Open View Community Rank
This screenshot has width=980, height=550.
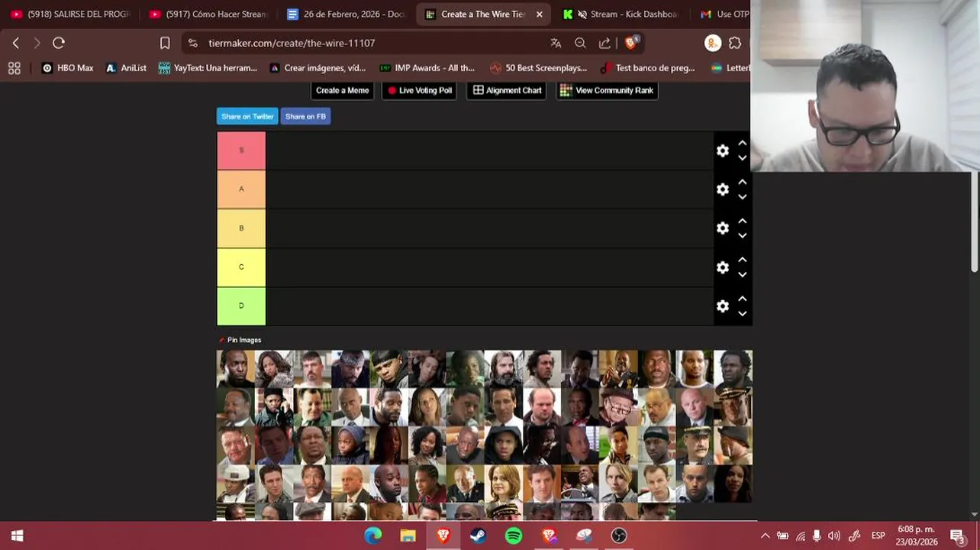click(x=607, y=90)
